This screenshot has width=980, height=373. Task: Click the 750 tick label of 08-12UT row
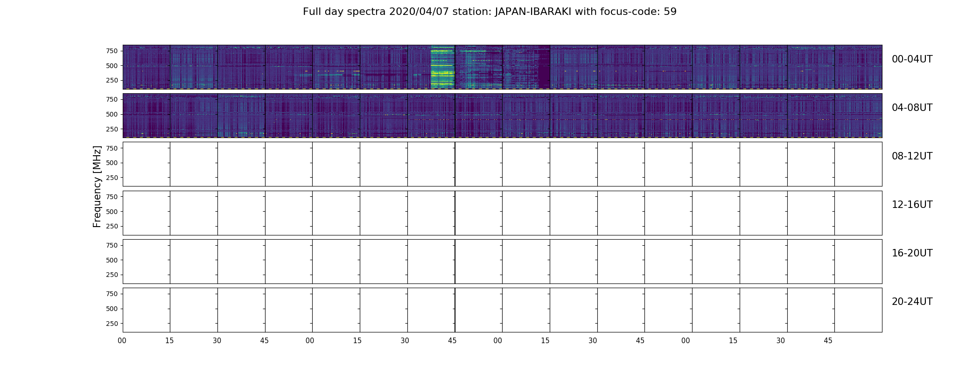tap(112, 148)
